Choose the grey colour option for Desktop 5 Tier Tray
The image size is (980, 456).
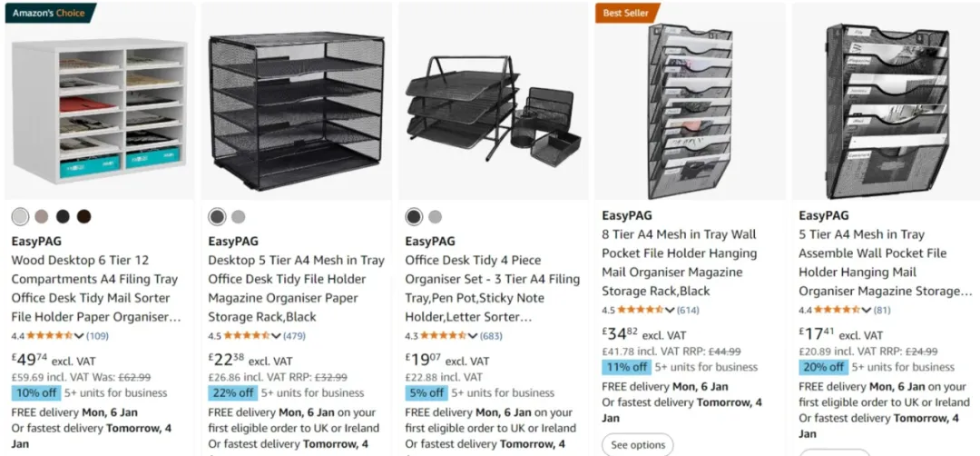(x=238, y=216)
